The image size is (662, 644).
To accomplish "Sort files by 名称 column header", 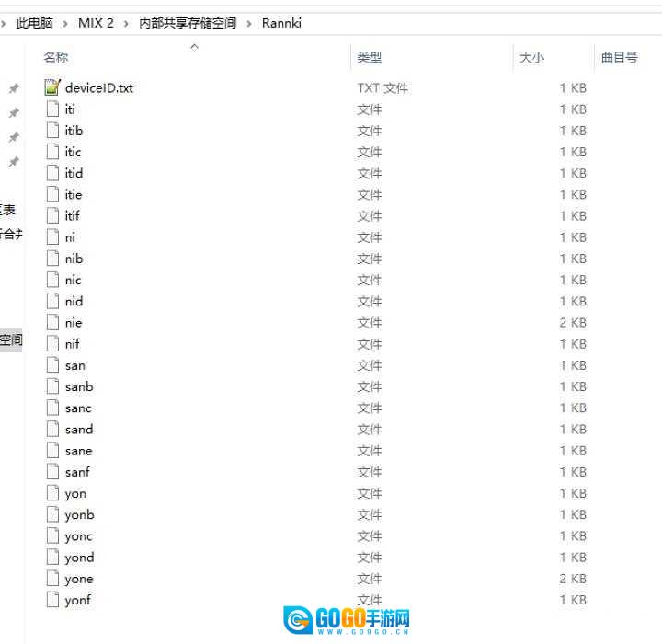I will (x=56, y=58).
